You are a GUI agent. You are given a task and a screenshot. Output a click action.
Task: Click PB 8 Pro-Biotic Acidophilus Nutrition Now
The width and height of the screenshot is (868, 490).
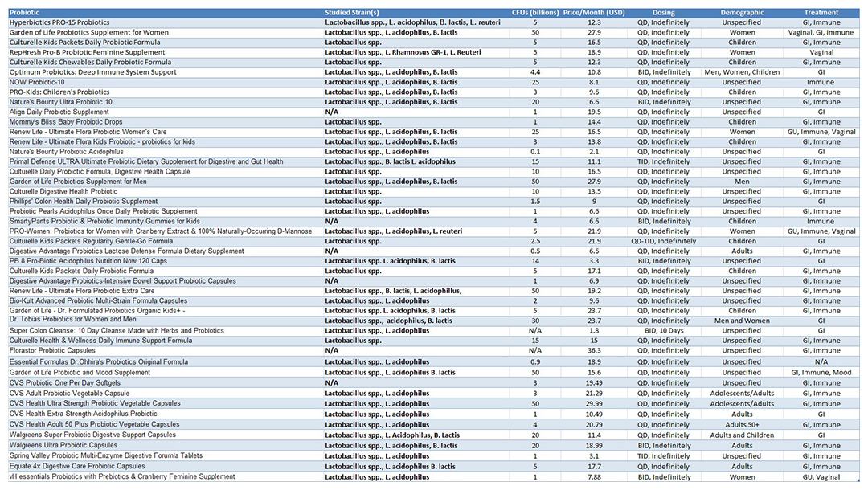[x=88, y=262]
